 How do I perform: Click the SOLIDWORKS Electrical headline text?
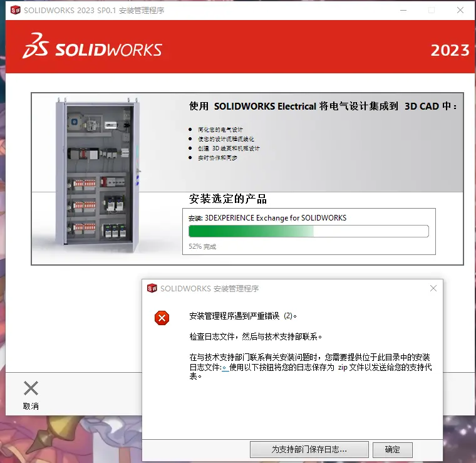click(x=323, y=107)
